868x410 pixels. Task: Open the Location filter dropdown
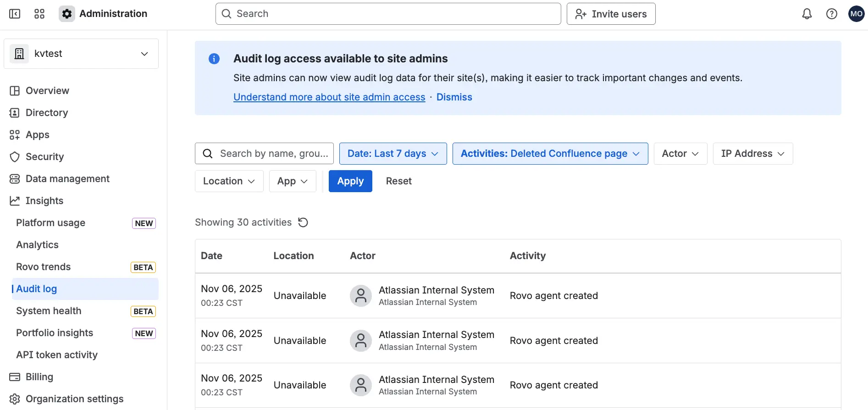click(x=229, y=181)
